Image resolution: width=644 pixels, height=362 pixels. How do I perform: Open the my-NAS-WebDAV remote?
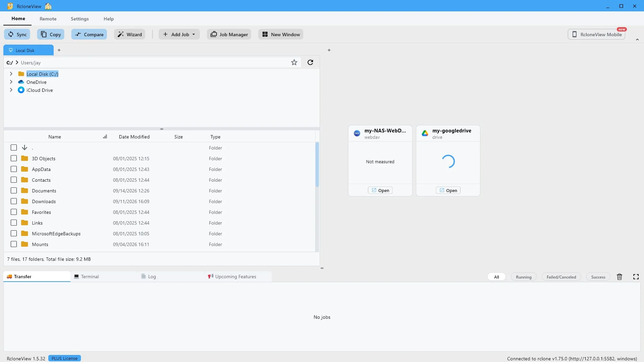click(380, 190)
